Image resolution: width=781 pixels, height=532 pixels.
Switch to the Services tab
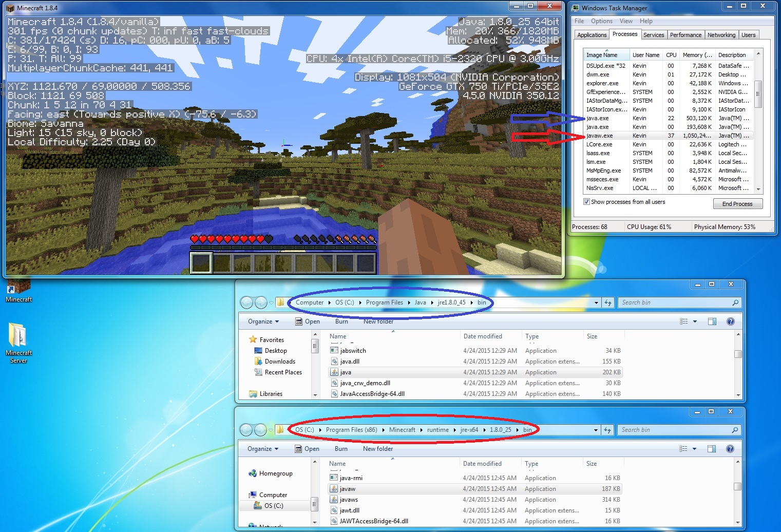pos(654,35)
